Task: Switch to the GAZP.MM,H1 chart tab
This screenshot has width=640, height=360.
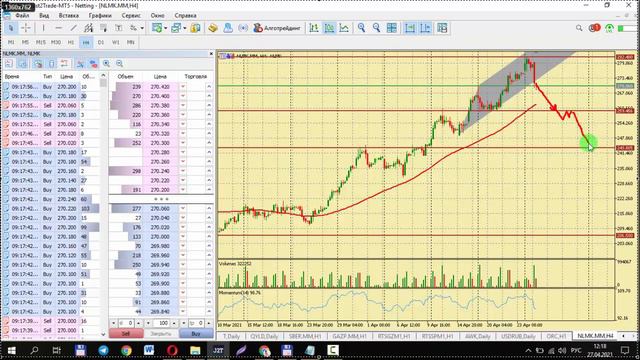Action: 349,336
